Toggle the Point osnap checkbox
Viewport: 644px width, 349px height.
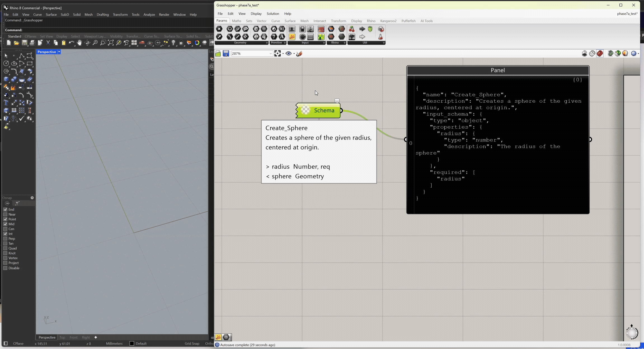click(x=5, y=219)
